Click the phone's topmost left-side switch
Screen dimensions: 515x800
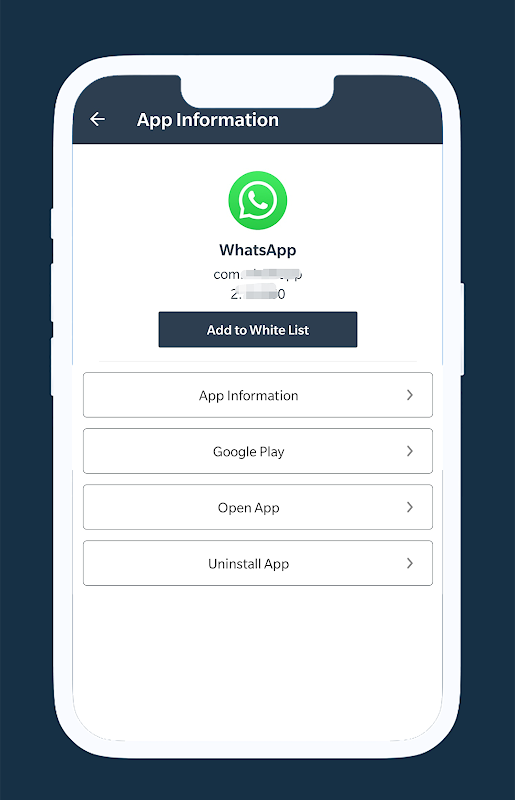click(52, 223)
